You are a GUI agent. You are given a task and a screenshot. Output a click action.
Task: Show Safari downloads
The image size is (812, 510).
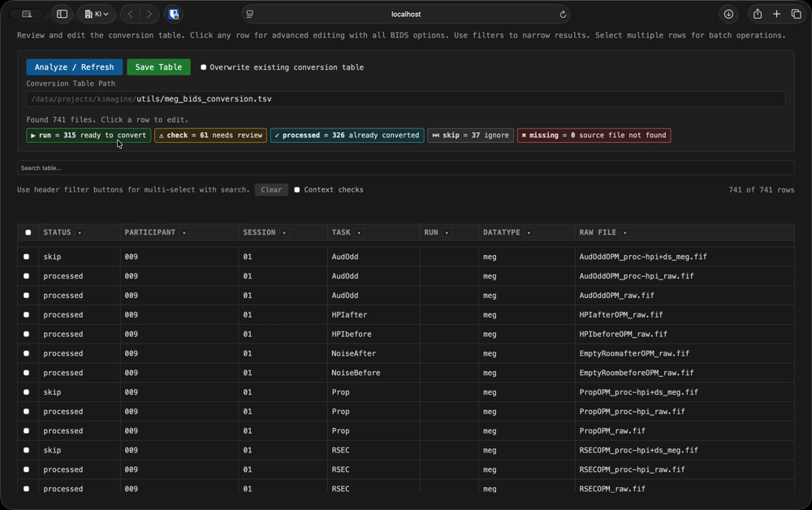pos(728,14)
